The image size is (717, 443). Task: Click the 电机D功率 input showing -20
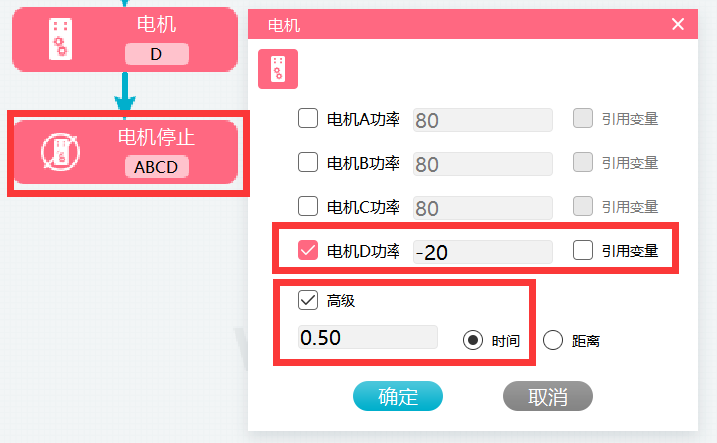tap(482, 252)
